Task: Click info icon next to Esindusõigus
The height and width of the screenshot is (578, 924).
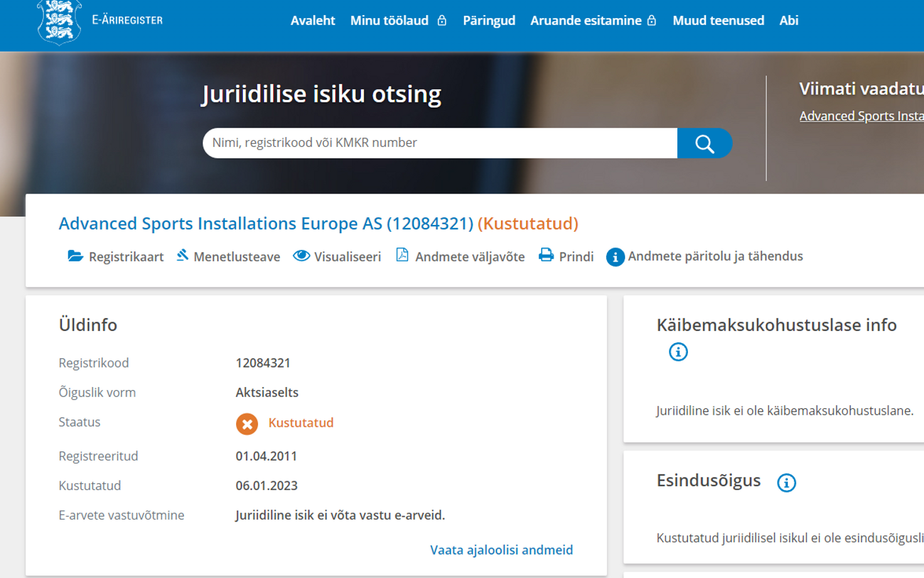Action: coord(786,483)
